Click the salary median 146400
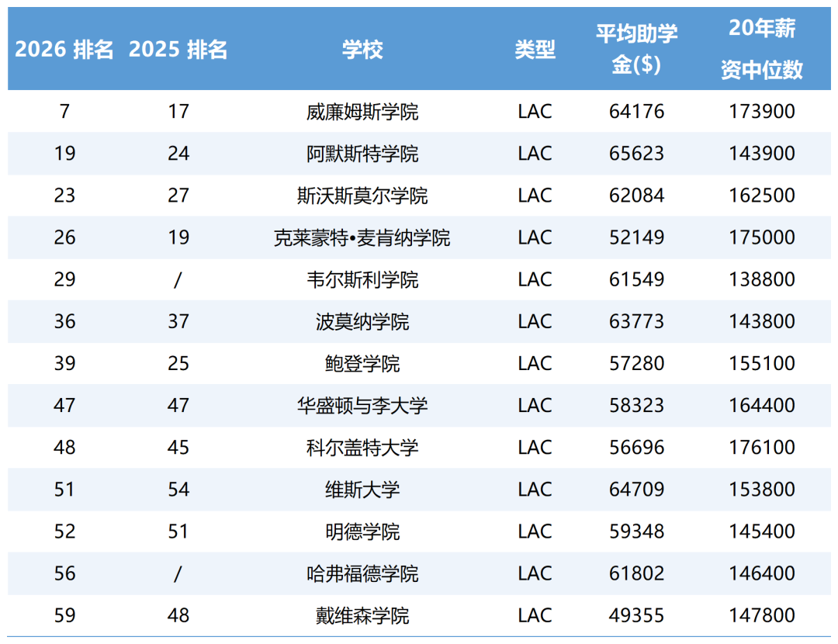Screen dimensions: 838x644 [x=762, y=574]
